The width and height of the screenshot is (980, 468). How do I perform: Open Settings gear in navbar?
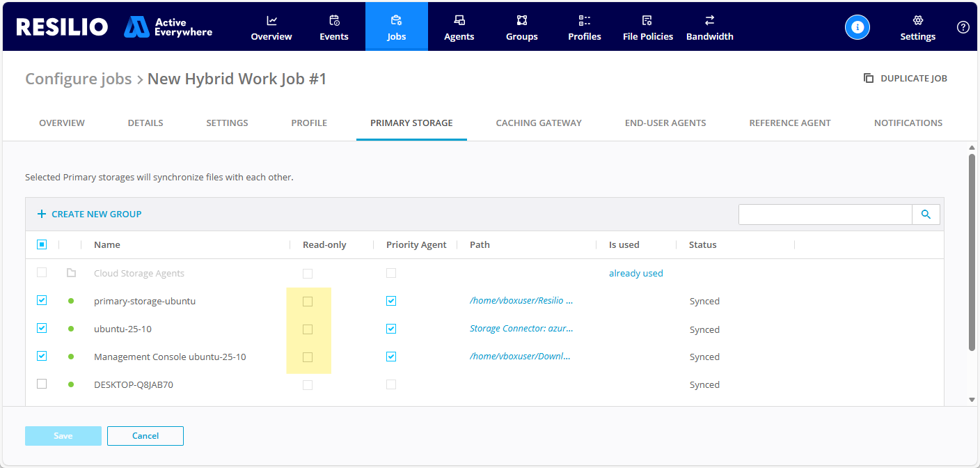[x=917, y=20]
